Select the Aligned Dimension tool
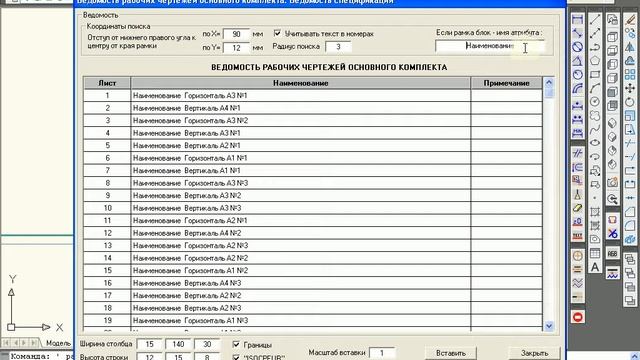640x360 pixels. pos(578,33)
